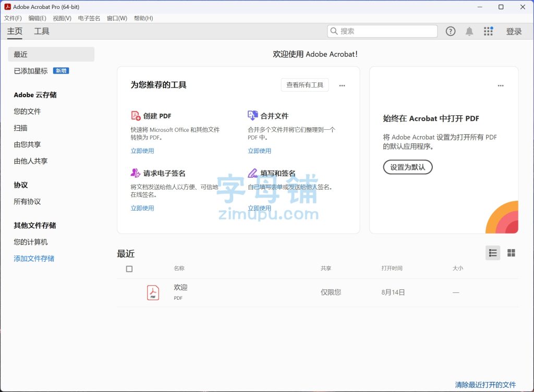Sort recent files by 名称 column
Viewport: 534px width, 392px height.
point(179,268)
